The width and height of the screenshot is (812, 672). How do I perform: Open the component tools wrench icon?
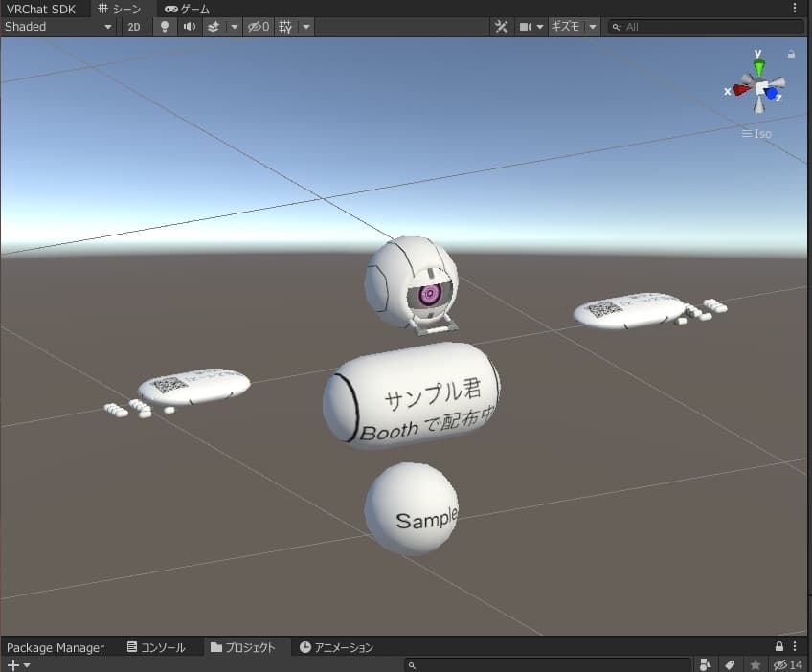[x=501, y=27]
